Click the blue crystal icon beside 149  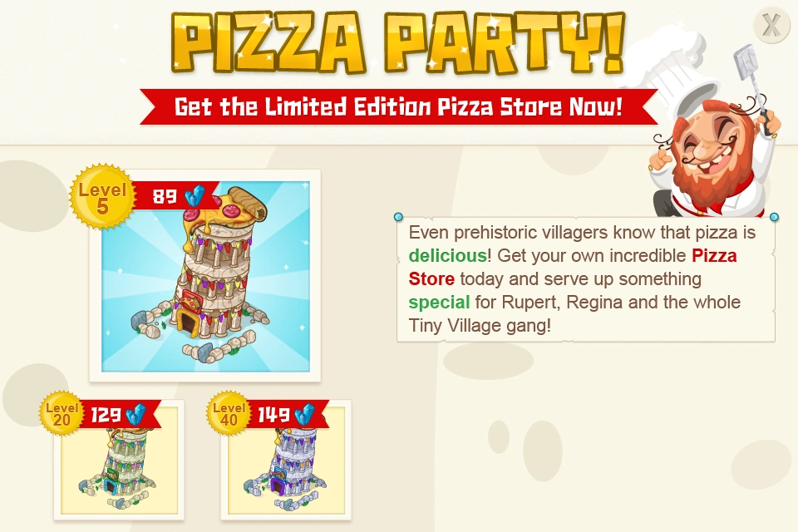304,415
